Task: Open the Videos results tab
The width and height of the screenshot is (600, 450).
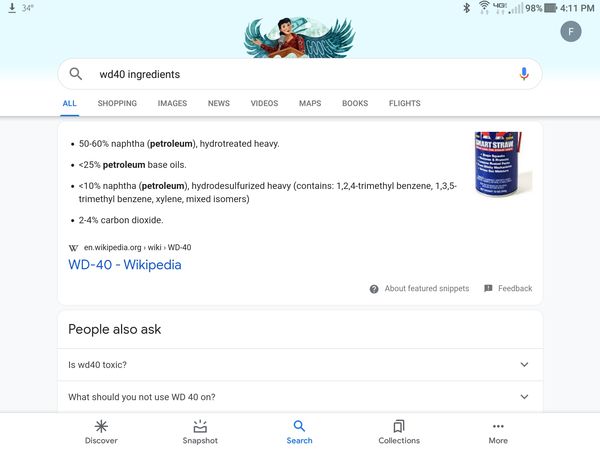Action: coord(264,103)
